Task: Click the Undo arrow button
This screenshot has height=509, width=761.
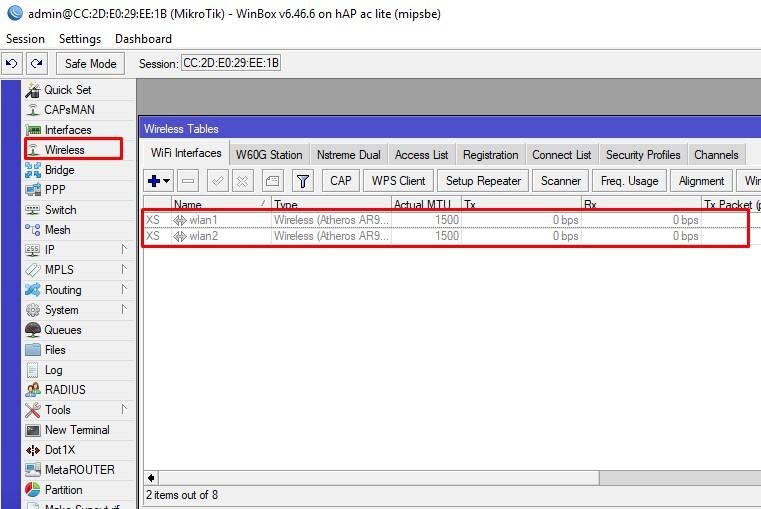Action: 12,64
